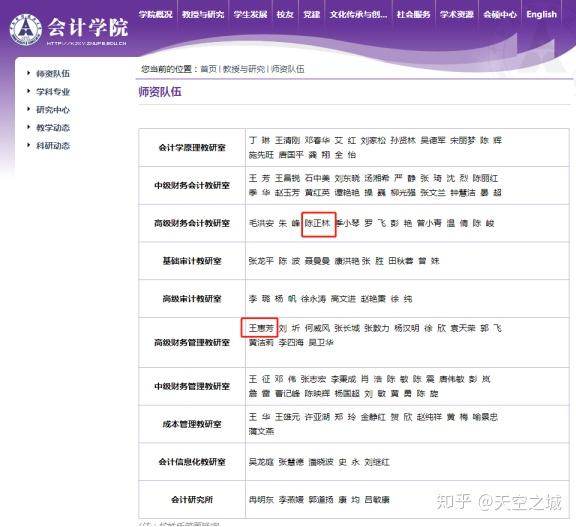Switch the site language to English
576x527 pixels.
541,14
